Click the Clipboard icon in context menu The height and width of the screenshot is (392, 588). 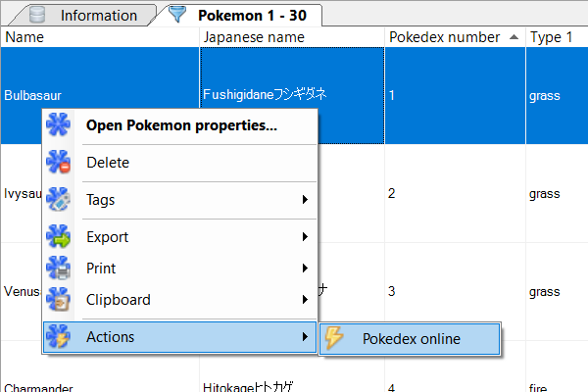(x=59, y=300)
